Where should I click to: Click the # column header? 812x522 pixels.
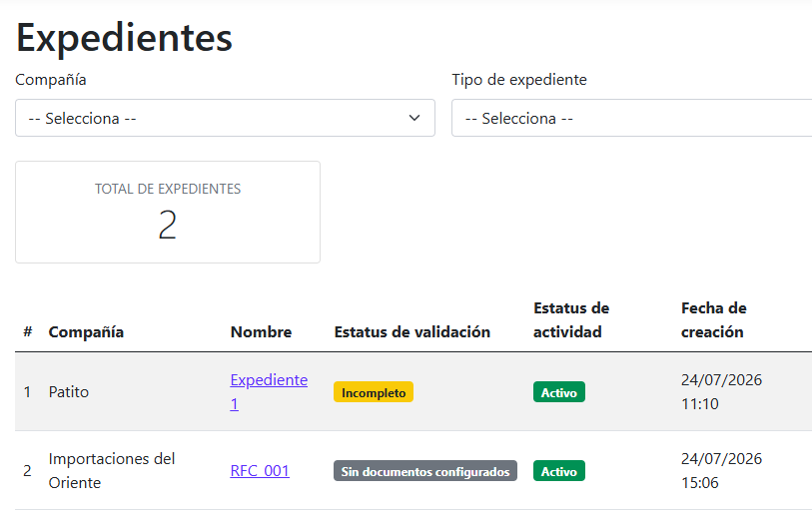pyautogui.click(x=28, y=331)
